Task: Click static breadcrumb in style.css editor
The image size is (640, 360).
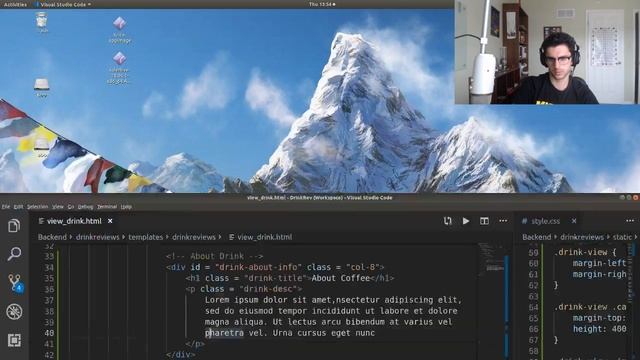Action: pyautogui.click(x=622, y=237)
